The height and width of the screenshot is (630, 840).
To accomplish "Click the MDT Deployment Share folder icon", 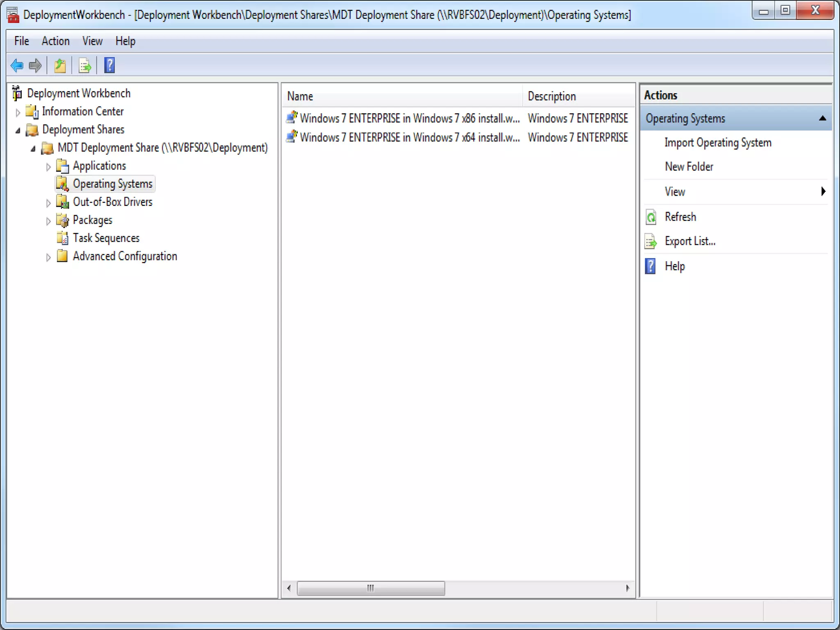I will coord(48,148).
